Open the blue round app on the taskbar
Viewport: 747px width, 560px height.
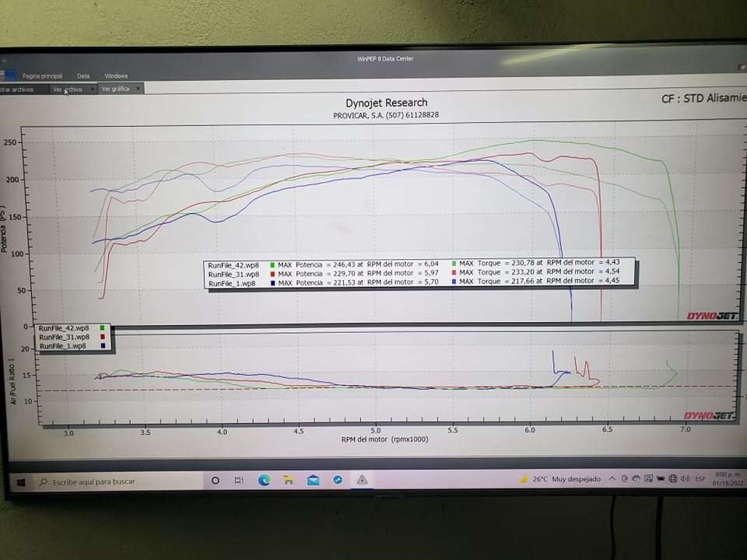click(x=338, y=480)
